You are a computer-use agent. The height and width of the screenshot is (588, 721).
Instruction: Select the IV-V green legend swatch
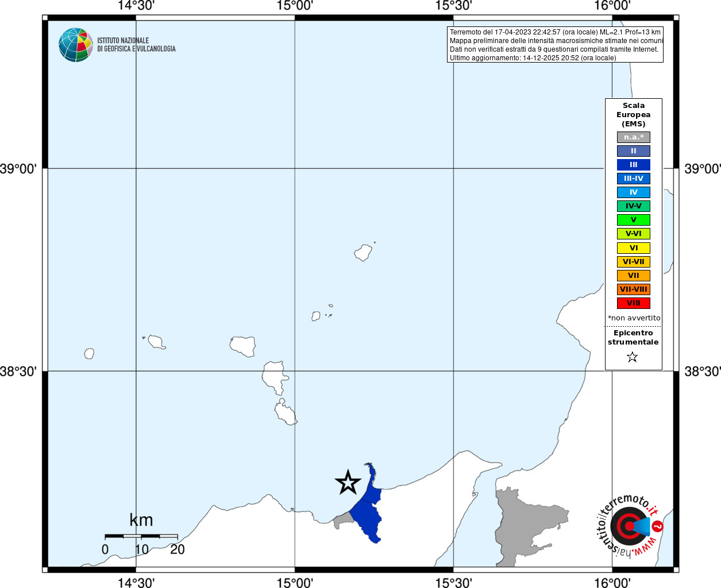[634, 206]
